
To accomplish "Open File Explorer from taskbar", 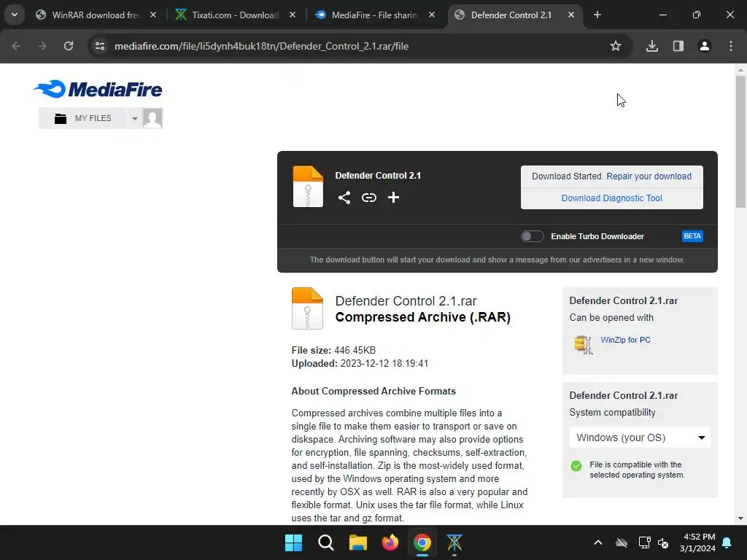I will [357, 542].
